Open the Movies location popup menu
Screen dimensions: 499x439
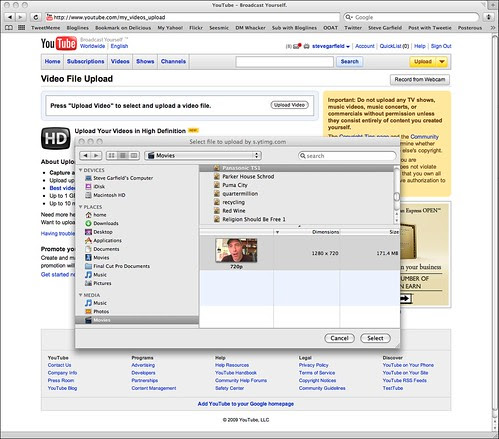pyautogui.click(x=203, y=155)
